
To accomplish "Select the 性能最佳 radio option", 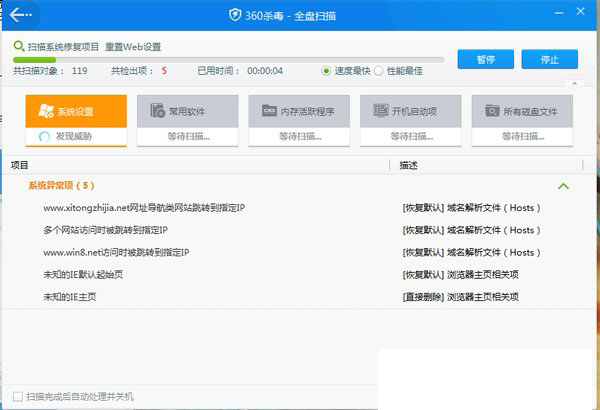I will pyautogui.click(x=378, y=71).
